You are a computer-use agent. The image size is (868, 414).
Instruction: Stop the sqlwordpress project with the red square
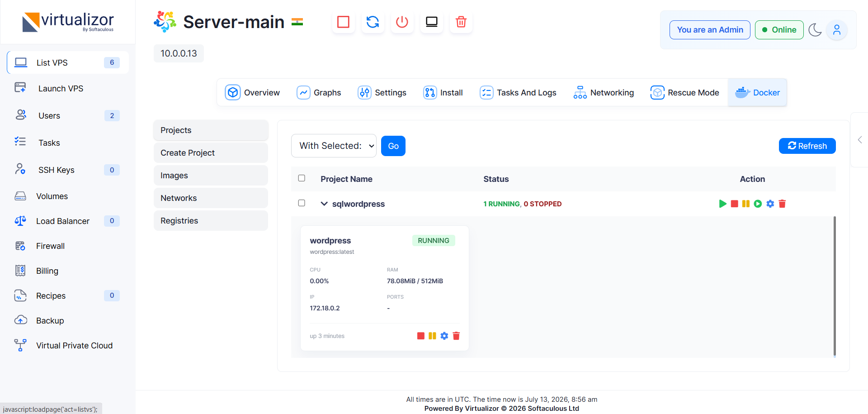tap(734, 204)
